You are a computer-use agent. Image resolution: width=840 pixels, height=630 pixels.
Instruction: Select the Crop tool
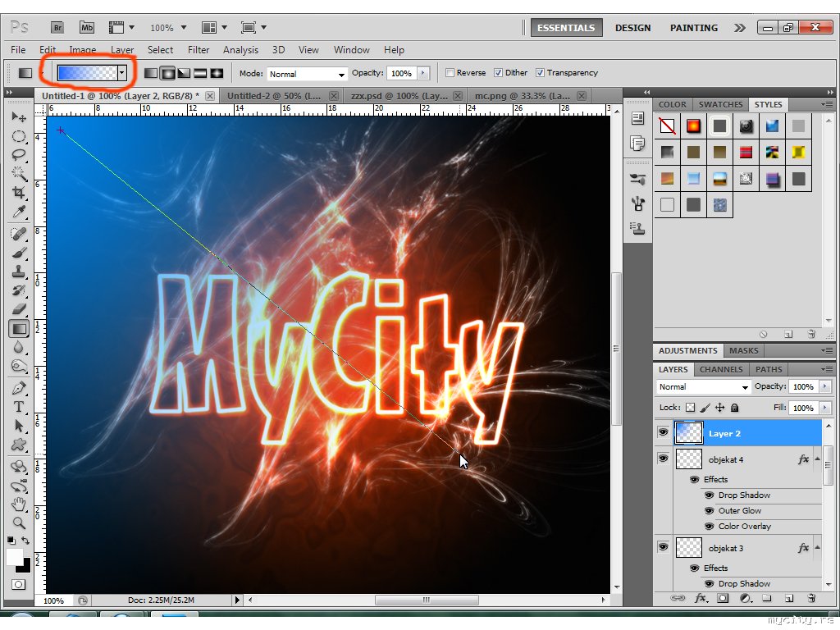point(18,194)
